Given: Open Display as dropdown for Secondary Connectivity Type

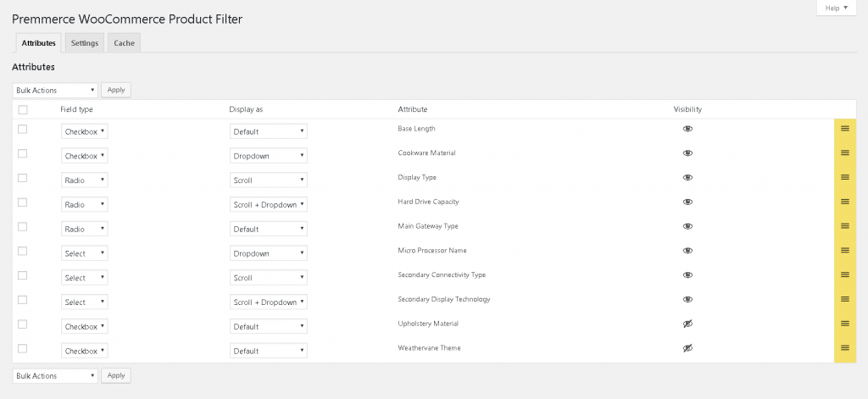Looking at the screenshot, I should click(269, 278).
